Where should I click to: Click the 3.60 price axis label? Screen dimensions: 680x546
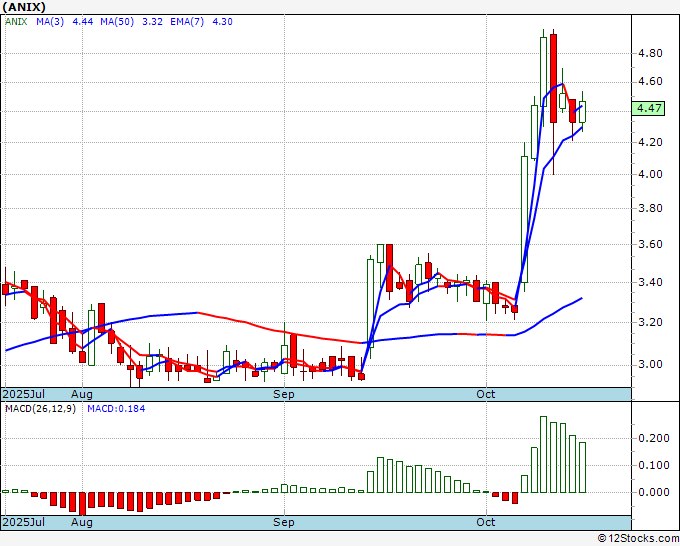tap(651, 244)
